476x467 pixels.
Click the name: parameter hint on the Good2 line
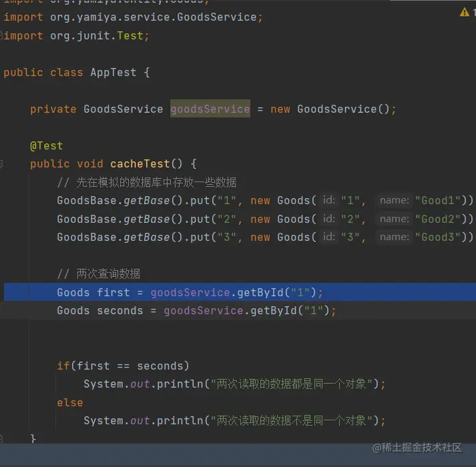[x=395, y=219]
